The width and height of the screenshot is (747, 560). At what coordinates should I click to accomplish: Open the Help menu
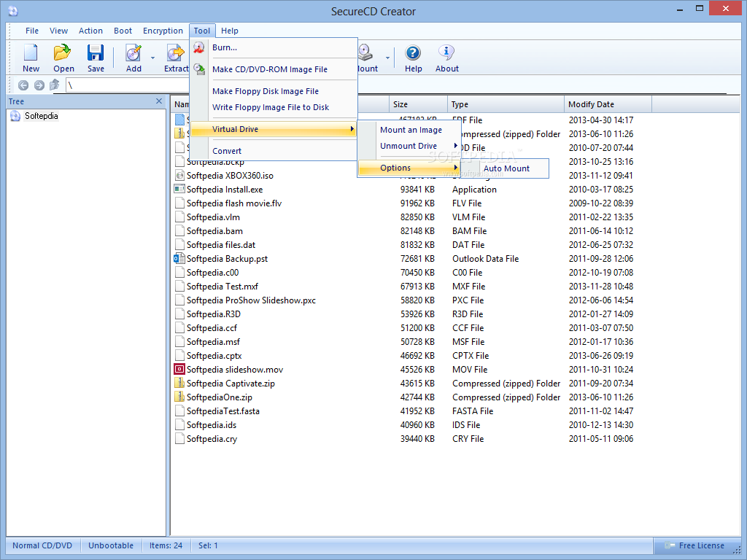pos(230,31)
